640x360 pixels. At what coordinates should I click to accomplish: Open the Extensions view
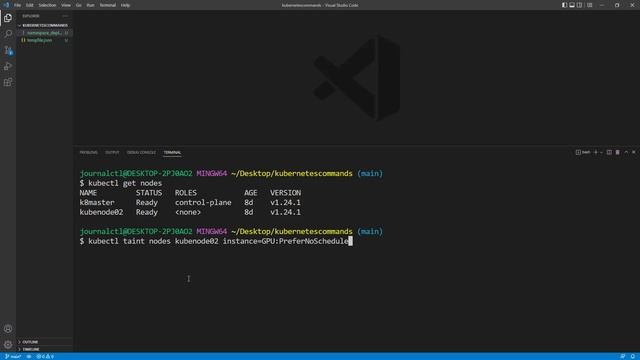8,82
